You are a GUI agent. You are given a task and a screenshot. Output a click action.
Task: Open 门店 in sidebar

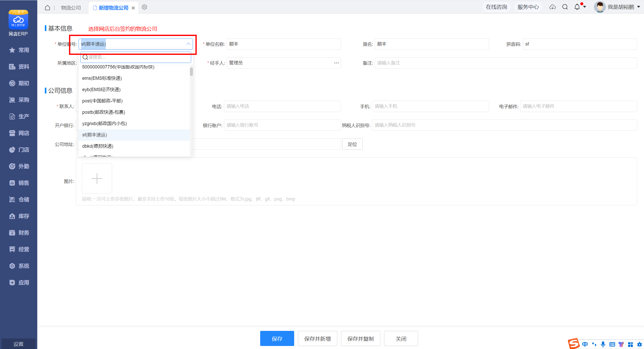pyautogui.click(x=19, y=150)
